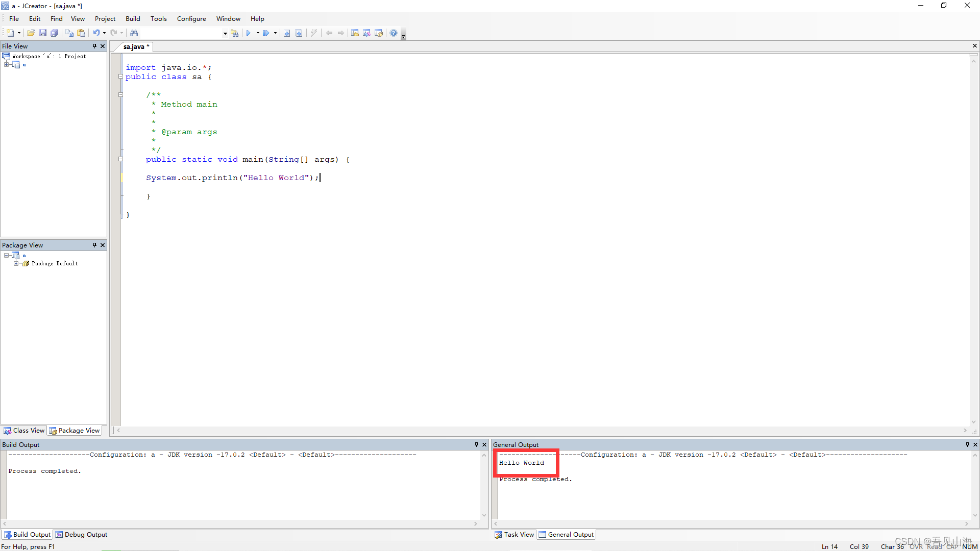Click the Find binoculars icon
The image size is (980, 551).
(134, 33)
